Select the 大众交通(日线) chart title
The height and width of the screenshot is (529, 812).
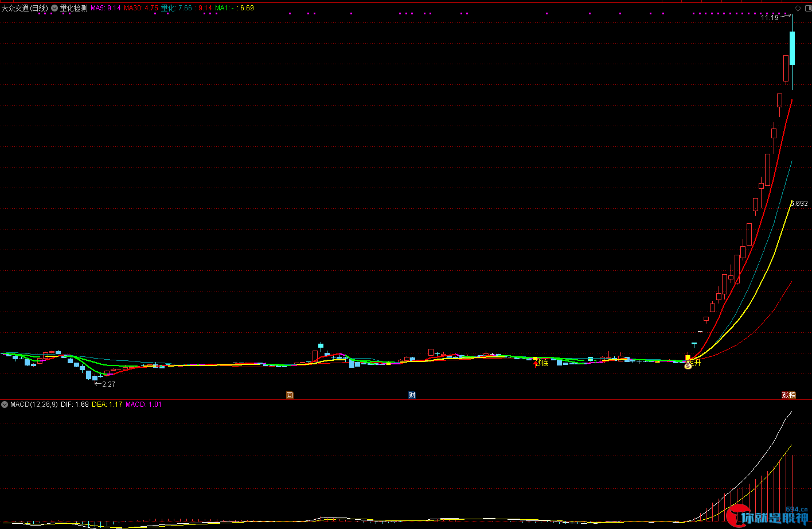[x=25, y=8]
